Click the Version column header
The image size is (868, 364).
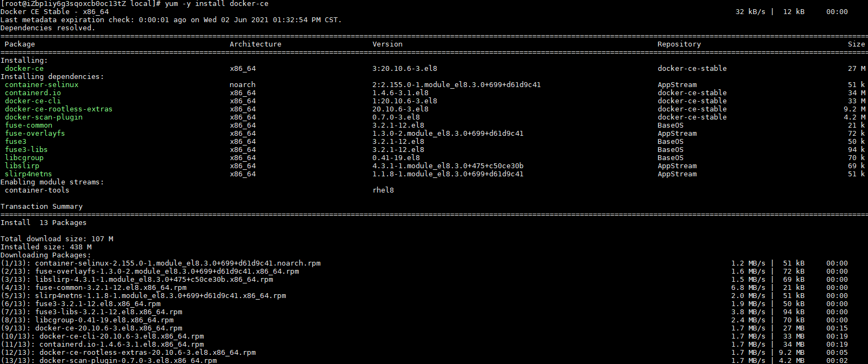[388, 44]
